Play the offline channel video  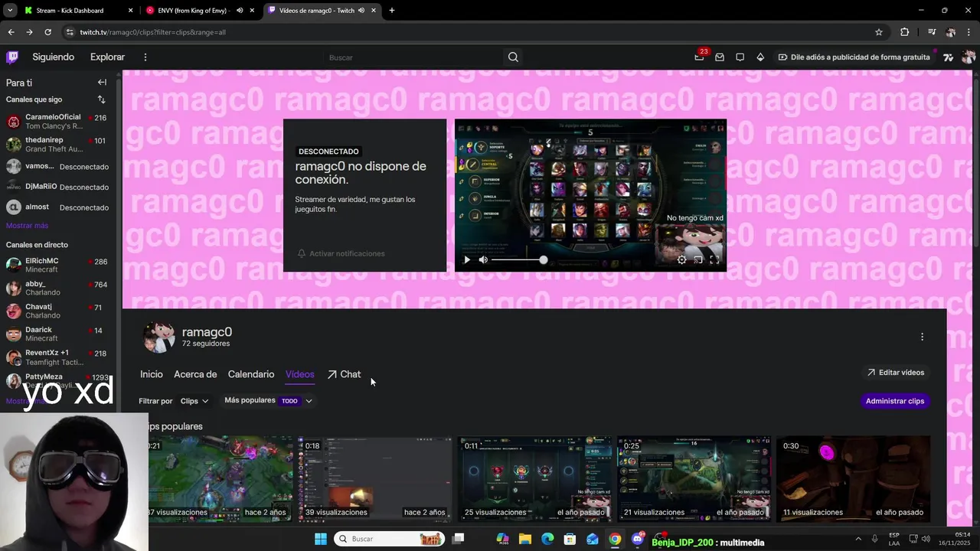point(467,259)
